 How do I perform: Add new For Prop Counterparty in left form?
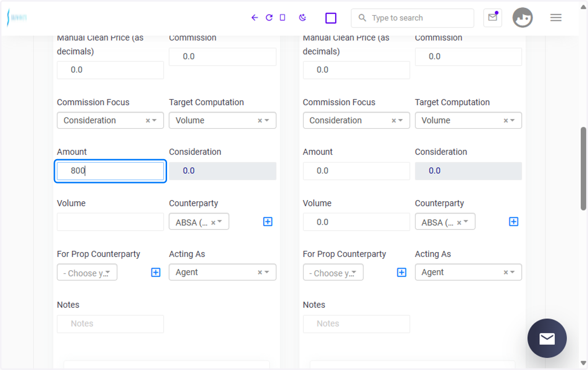tap(156, 273)
